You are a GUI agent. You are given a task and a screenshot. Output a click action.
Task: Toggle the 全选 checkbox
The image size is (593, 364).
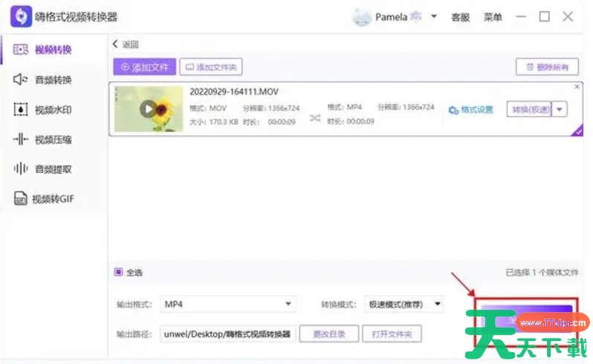click(118, 273)
